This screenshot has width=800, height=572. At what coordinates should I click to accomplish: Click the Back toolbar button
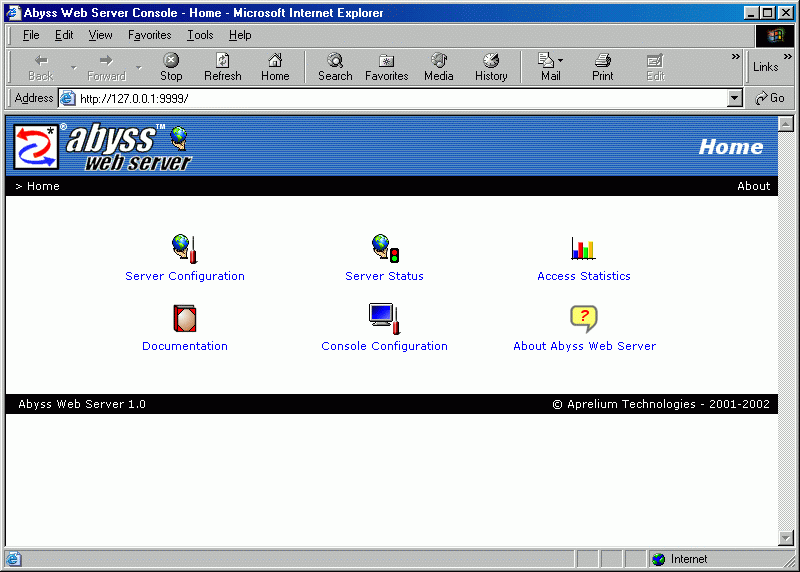pos(41,67)
